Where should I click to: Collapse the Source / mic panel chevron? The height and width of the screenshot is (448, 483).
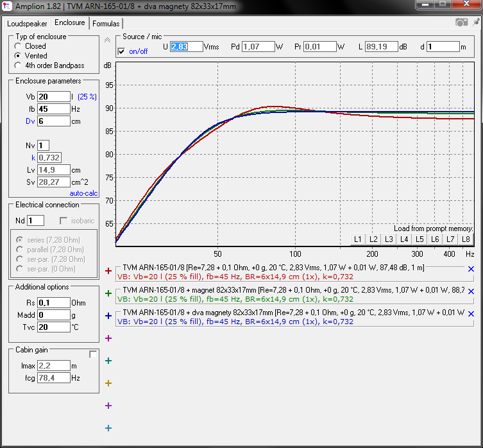(107, 40)
